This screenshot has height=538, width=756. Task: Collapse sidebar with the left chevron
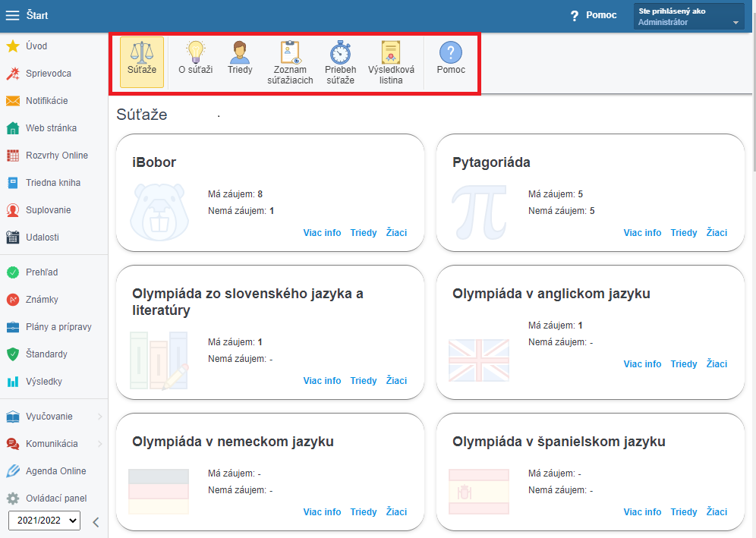click(96, 522)
